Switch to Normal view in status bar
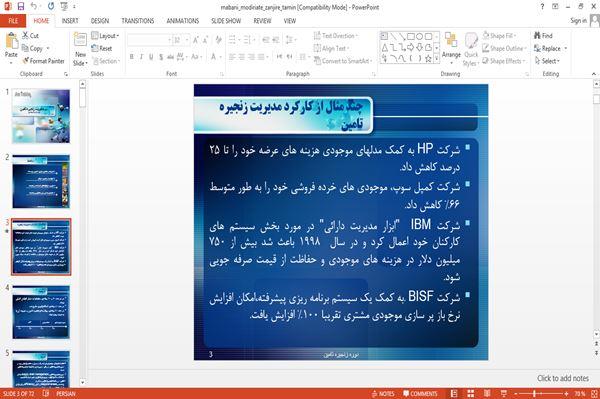This screenshot has height=399, width=600. coord(454,394)
